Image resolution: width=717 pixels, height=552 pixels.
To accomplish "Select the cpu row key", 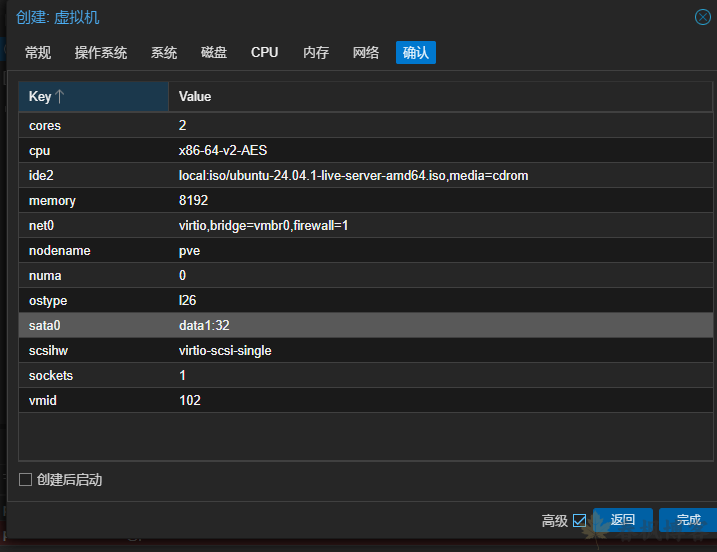I will [39, 150].
